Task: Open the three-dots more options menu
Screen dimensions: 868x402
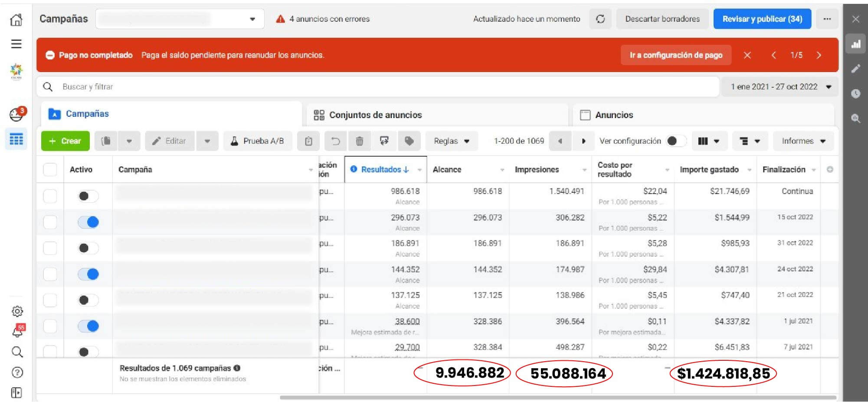Action: pyautogui.click(x=827, y=19)
